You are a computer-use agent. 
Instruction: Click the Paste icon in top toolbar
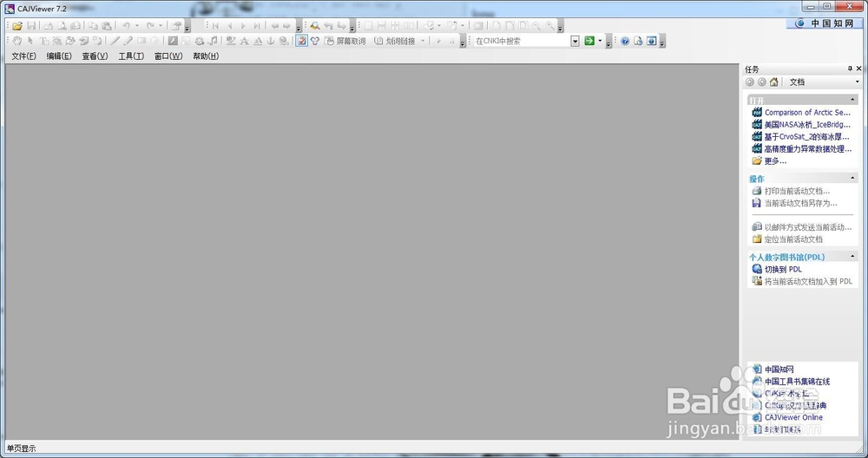(x=106, y=26)
